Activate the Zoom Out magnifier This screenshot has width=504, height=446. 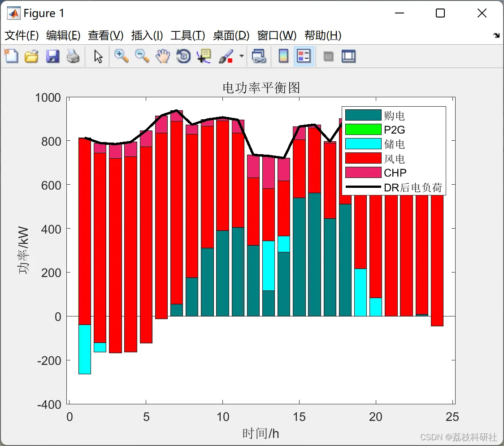142,56
